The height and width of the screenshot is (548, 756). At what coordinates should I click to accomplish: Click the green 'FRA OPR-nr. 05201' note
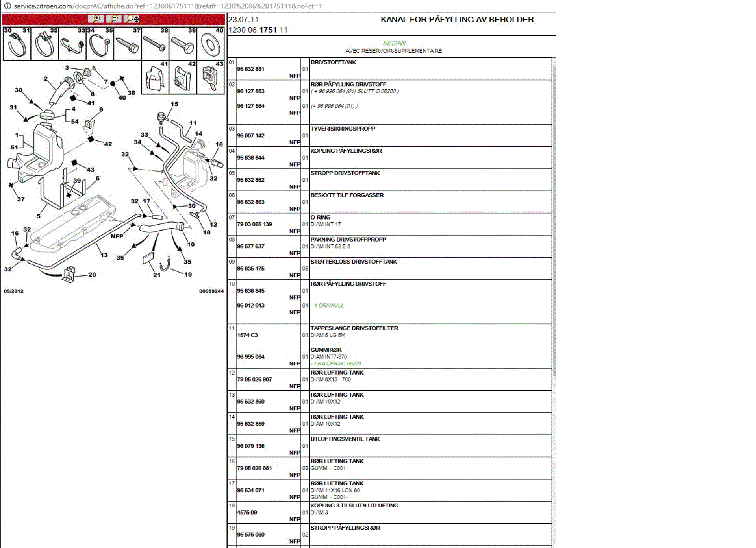(336, 363)
